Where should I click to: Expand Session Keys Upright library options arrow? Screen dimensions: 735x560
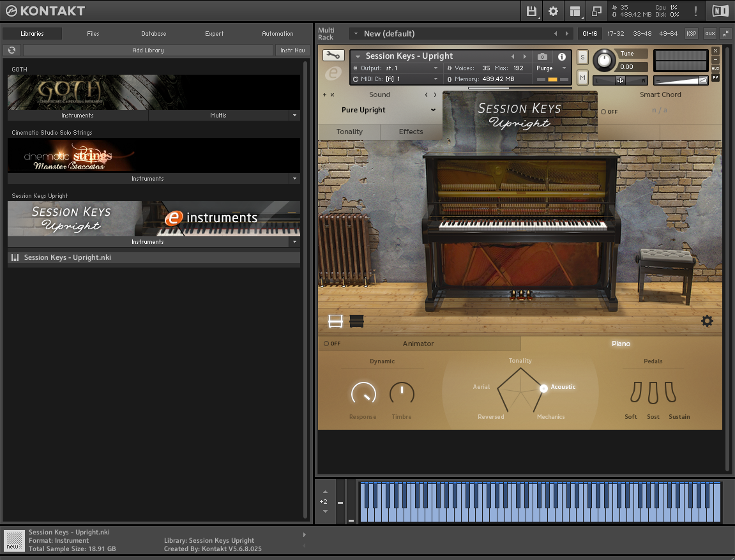[x=294, y=242]
